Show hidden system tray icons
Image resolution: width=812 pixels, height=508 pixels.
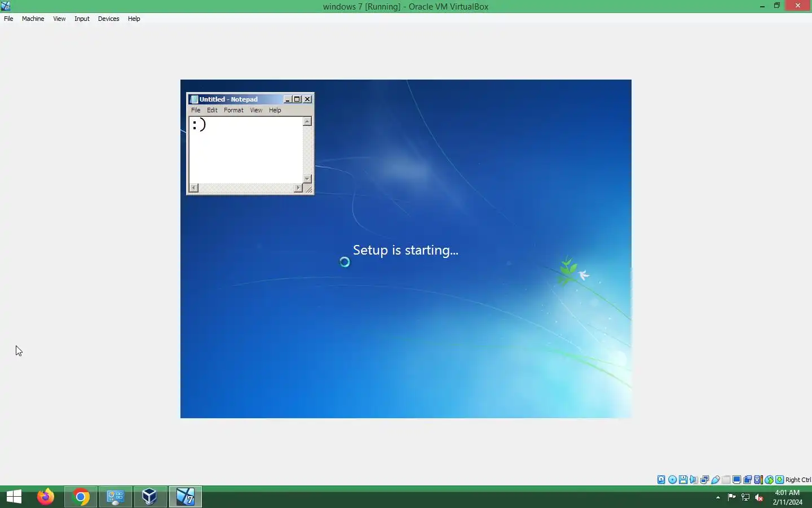click(718, 497)
